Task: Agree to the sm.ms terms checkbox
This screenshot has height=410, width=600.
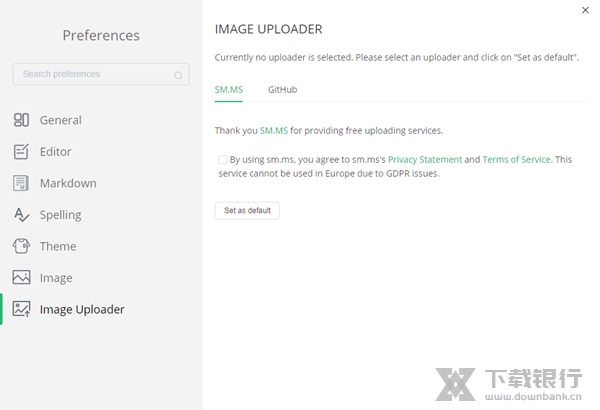Action: (x=223, y=159)
